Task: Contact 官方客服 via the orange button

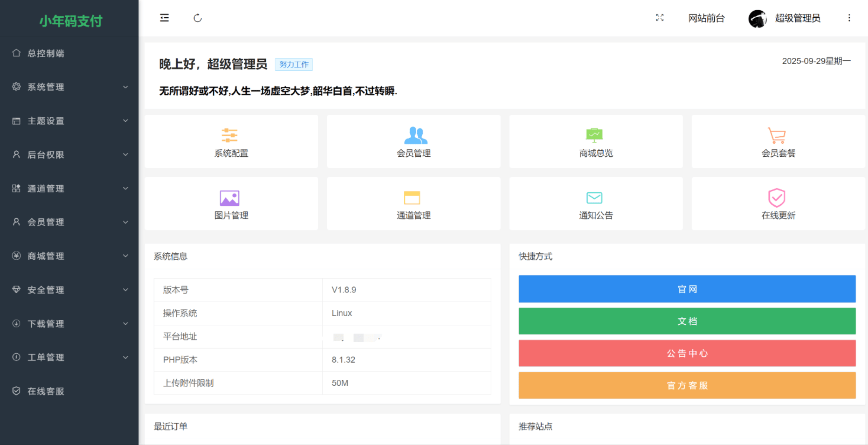Action: point(687,385)
